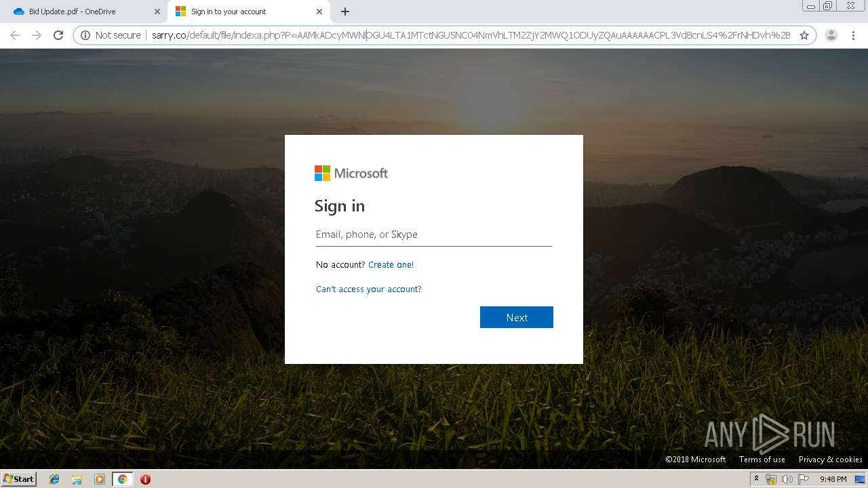Click the Sign in heading text
This screenshot has height=488, width=868.
340,206
